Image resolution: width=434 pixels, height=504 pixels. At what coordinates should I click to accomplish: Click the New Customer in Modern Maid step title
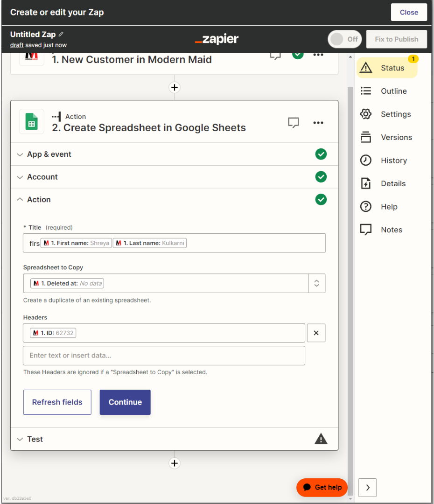(x=132, y=59)
